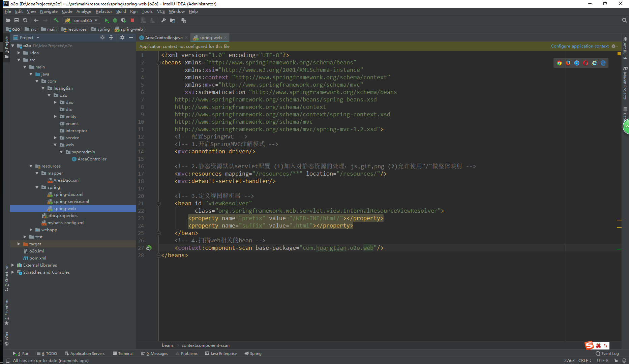Click the UTF-8 encoding status
Viewport: 629px width, 364px height.
click(603, 360)
